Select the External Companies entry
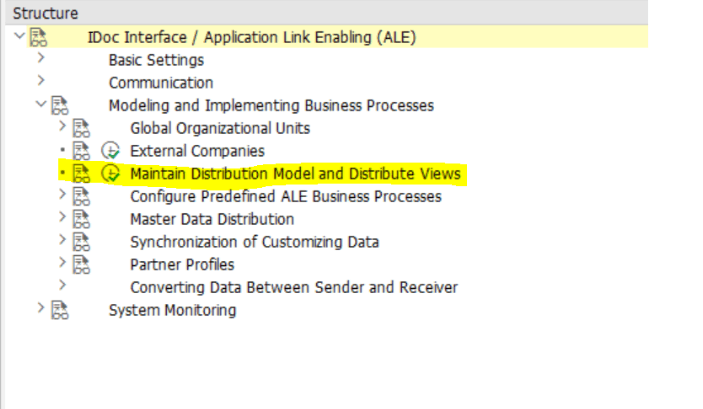The width and height of the screenshot is (703, 409). [197, 151]
